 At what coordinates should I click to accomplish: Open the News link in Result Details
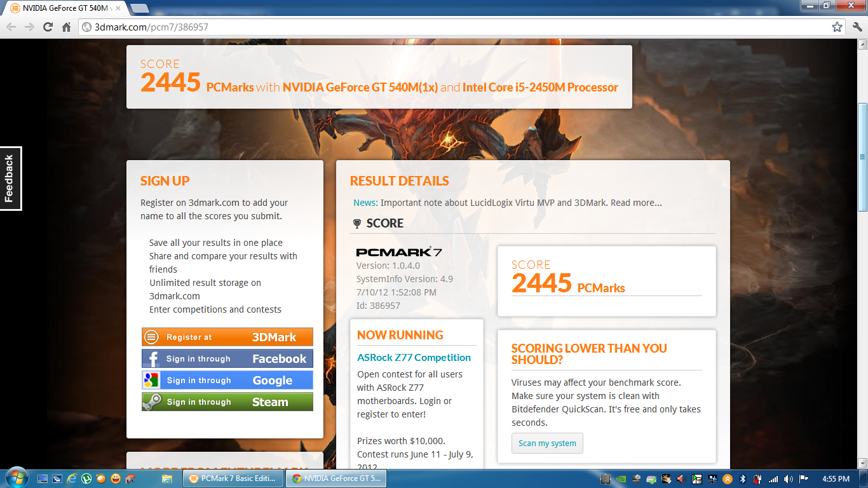[365, 203]
